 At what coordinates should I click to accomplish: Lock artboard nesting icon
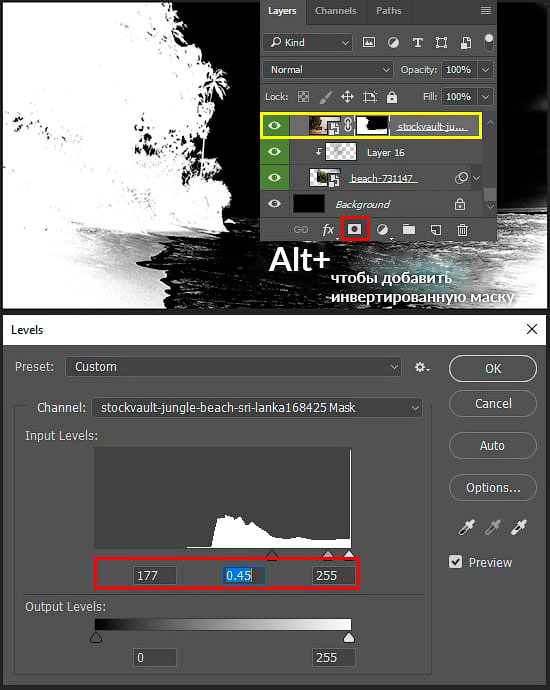[370, 97]
